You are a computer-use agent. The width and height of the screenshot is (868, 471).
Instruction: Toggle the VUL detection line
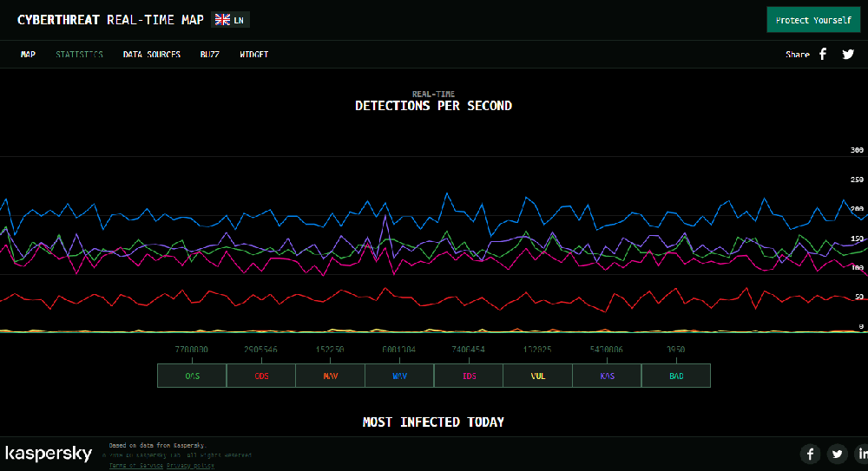[537, 376]
